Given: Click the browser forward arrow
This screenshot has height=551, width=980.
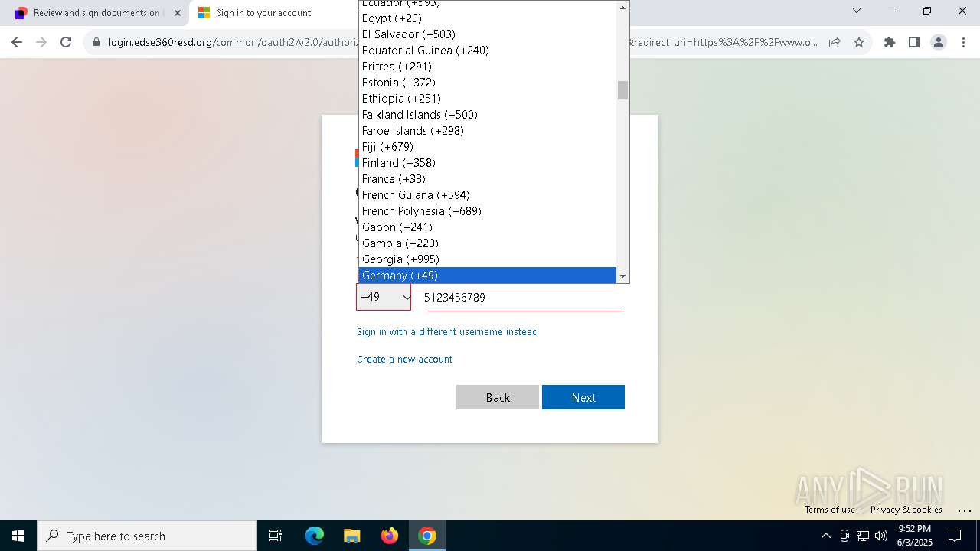Looking at the screenshot, I should coord(41,42).
